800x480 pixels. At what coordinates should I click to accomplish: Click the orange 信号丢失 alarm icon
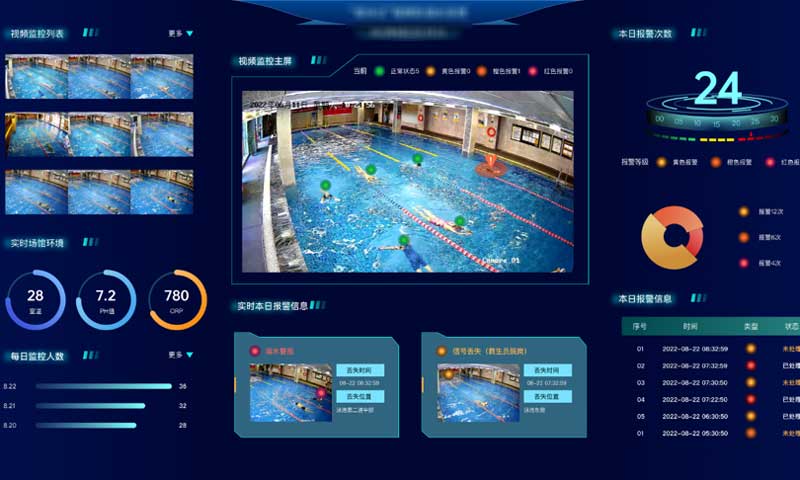(x=442, y=351)
